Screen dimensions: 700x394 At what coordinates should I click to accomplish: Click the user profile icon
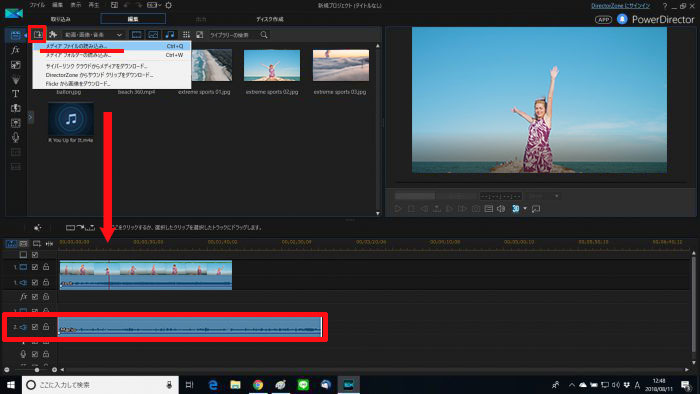tap(622, 19)
